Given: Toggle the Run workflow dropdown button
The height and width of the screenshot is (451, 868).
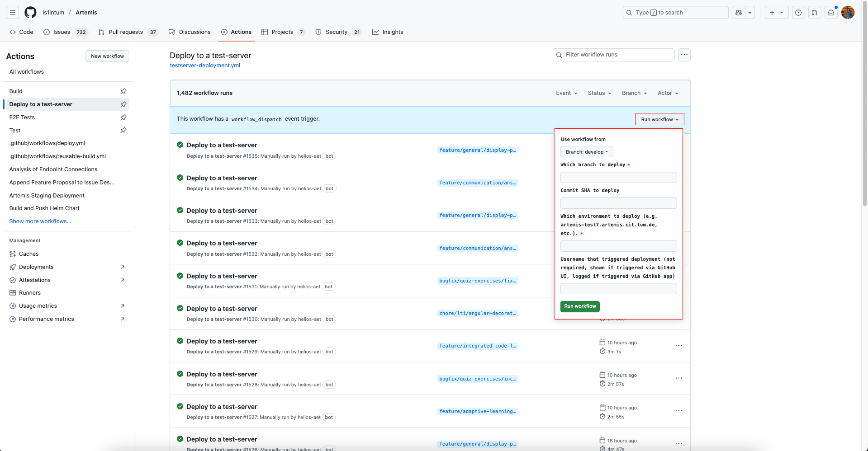Looking at the screenshot, I should click(660, 119).
